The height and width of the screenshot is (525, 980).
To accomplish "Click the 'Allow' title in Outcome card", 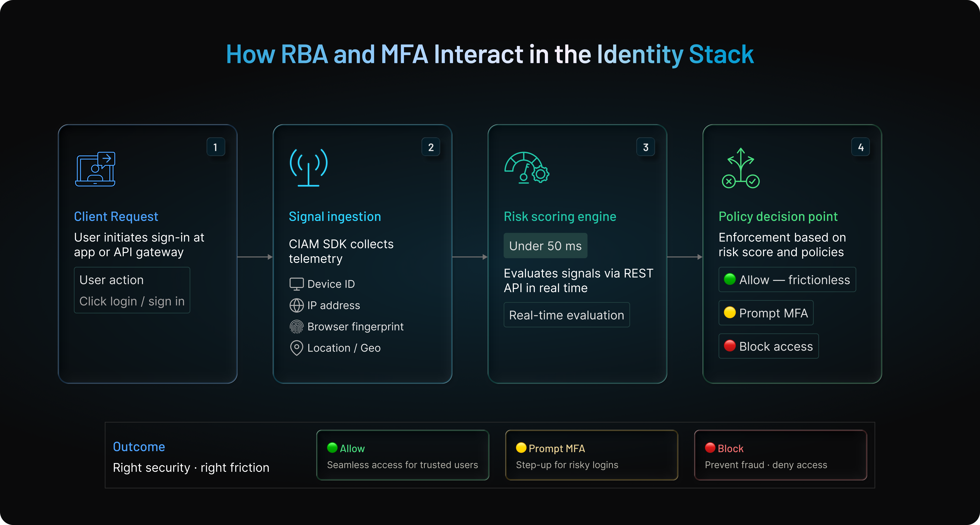I will coord(352,448).
